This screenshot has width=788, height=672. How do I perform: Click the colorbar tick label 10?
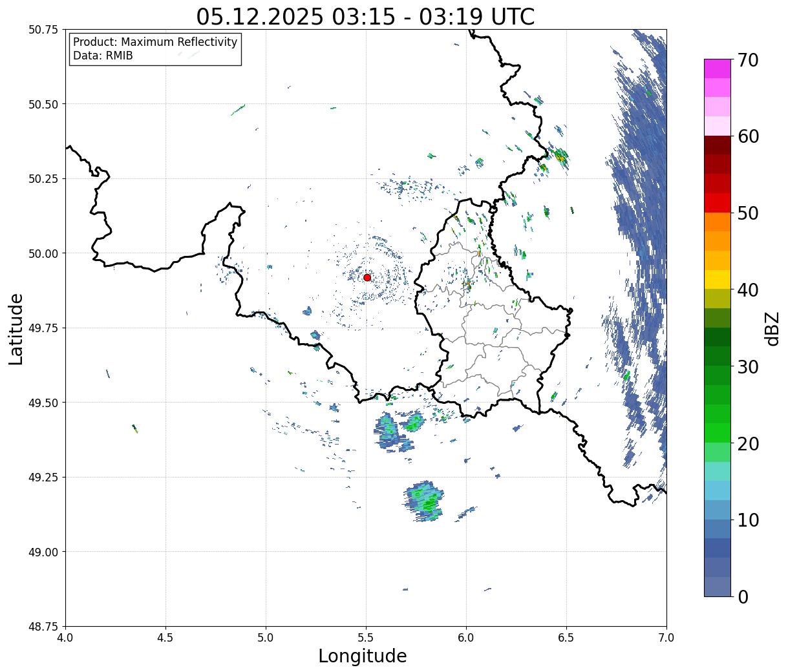coord(748,520)
